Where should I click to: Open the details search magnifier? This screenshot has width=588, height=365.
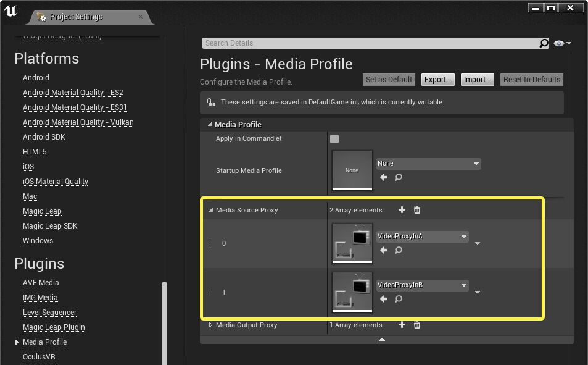pos(544,43)
